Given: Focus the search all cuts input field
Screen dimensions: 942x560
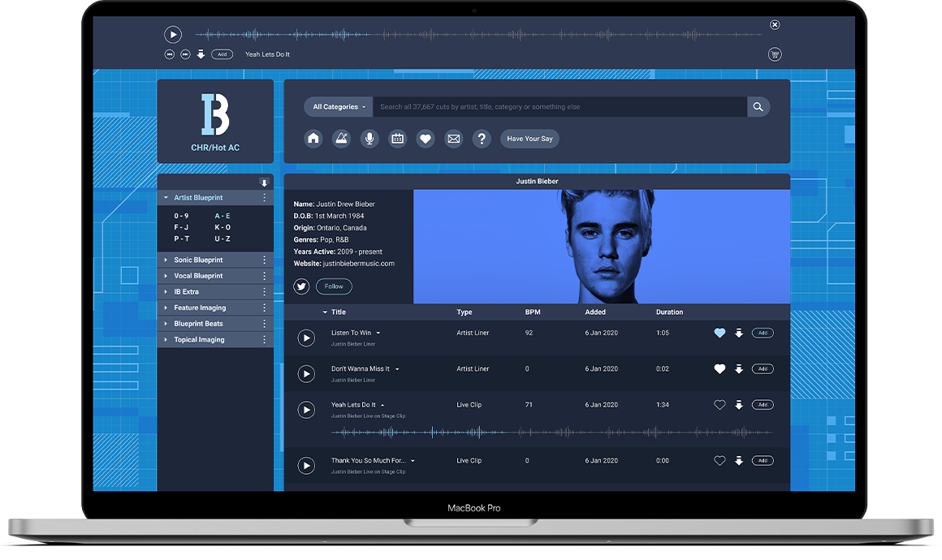Looking at the screenshot, I should click(x=560, y=107).
